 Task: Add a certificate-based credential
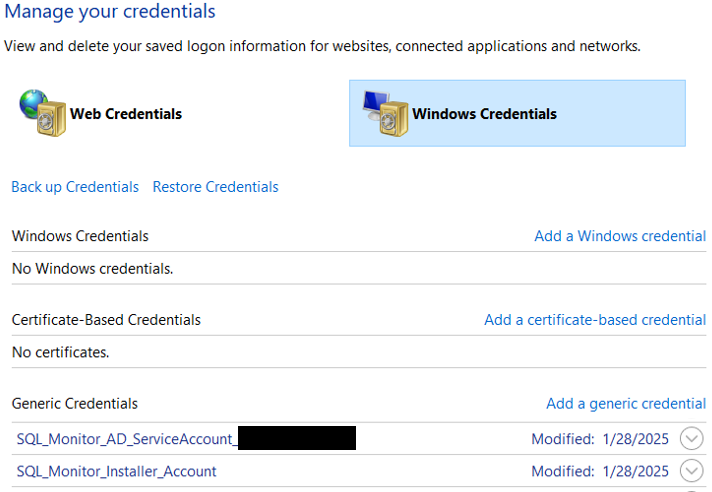(x=595, y=320)
